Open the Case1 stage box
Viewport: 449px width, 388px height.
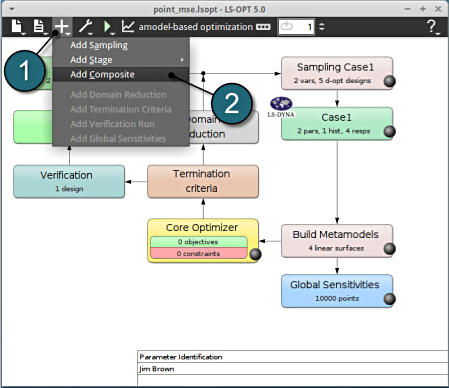tap(337, 123)
